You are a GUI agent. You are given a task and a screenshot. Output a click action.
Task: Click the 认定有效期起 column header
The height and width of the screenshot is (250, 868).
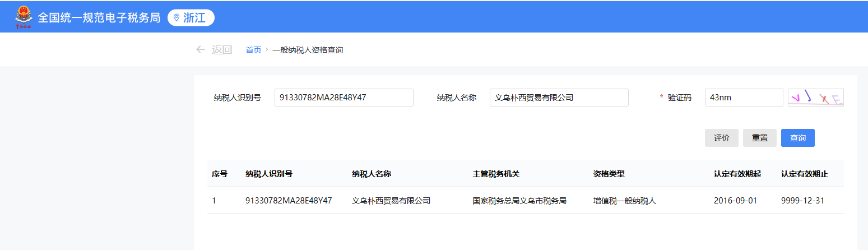[x=737, y=174]
